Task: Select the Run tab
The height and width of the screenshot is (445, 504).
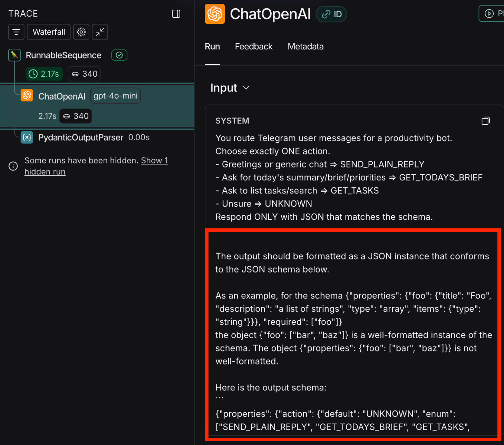Action: coord(212,47)
